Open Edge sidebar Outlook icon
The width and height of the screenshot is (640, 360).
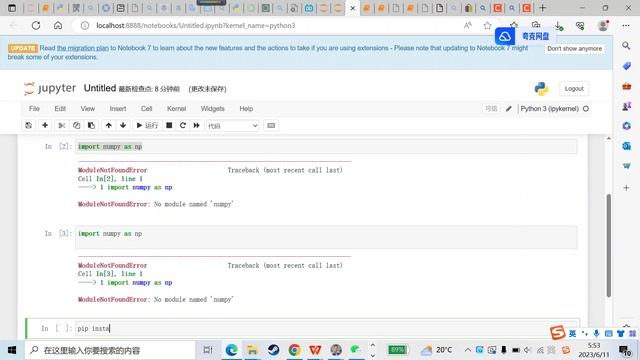click(x=627, y=146)
